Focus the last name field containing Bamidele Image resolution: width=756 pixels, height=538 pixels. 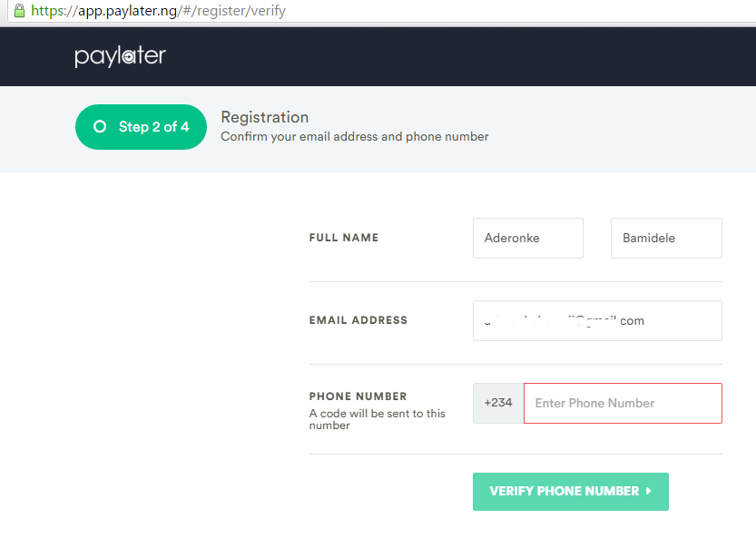666,238
